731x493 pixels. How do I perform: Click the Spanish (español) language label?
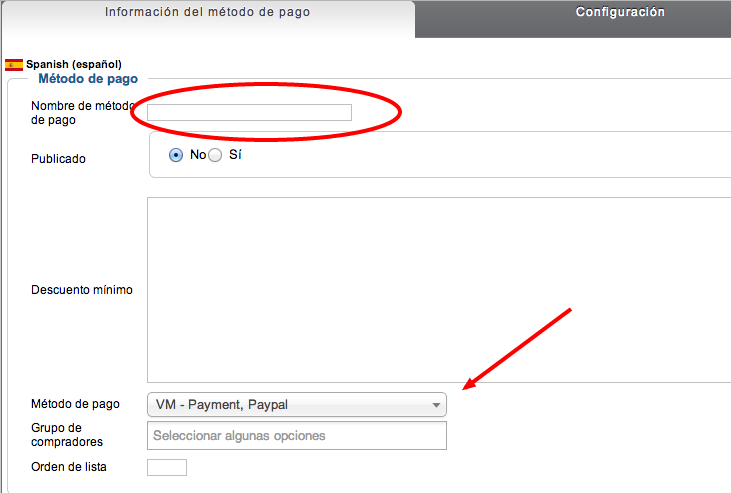tap(74, 64)
